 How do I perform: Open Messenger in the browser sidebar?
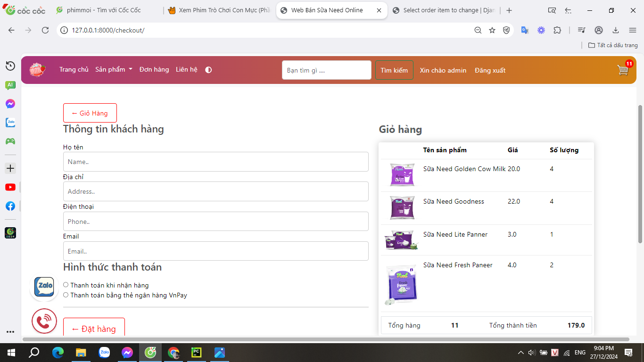[x=10, y=104]
